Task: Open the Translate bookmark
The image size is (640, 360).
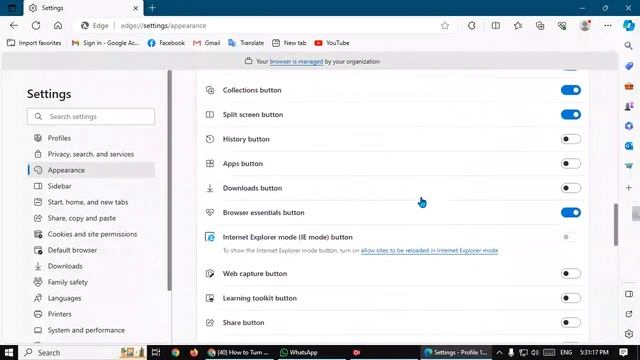Action: point(246,43)
